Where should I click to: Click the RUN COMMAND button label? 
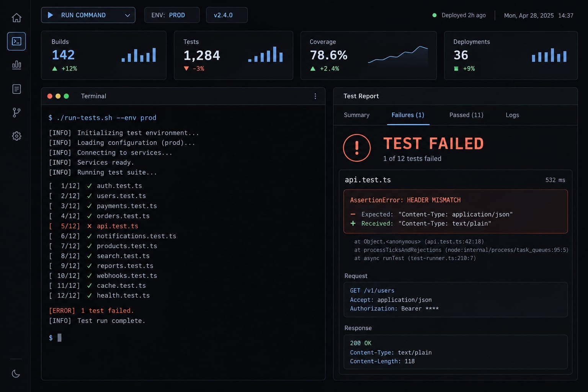pos(83,15)
